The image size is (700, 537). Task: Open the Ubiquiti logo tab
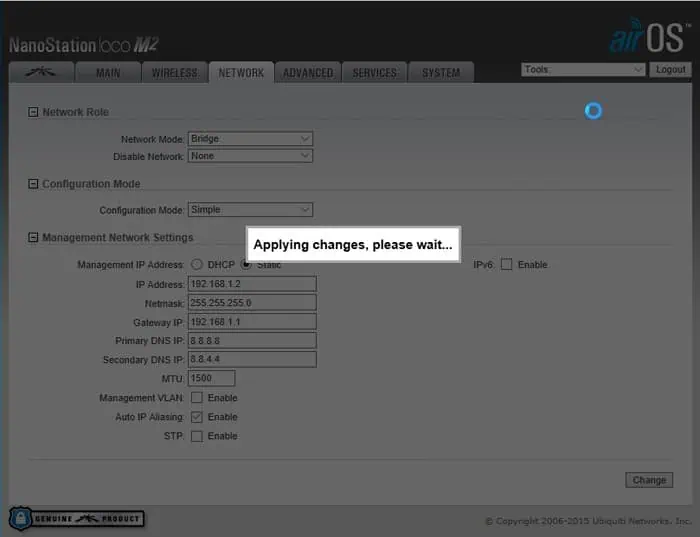(x=42, y=73)
